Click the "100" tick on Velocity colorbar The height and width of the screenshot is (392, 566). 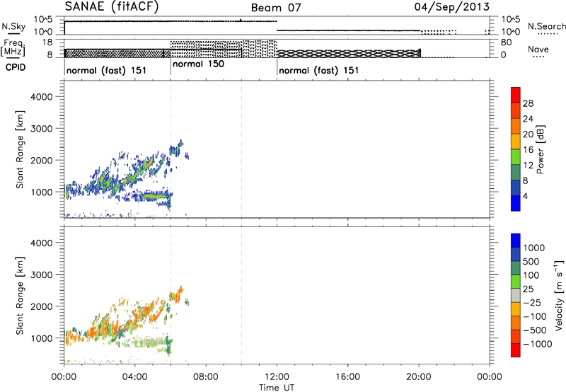pyautogui.click(x=531, y=275)
